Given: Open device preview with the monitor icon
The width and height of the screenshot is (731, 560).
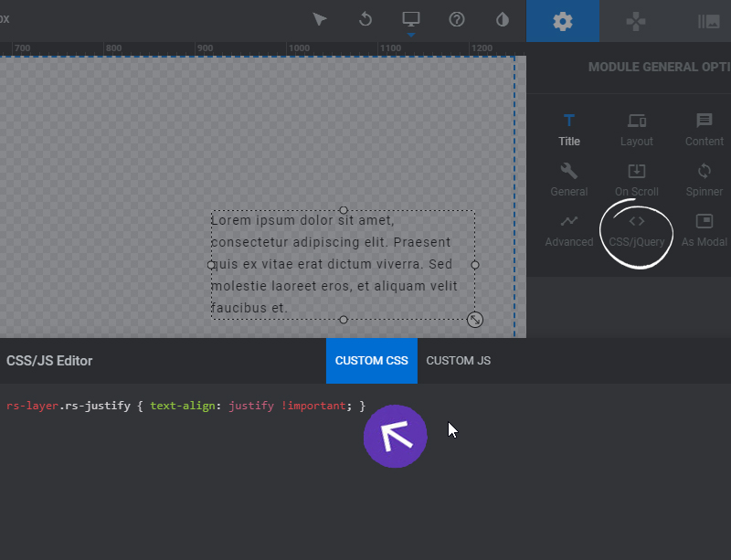Looking at the screenshot, I should [409, 16].
